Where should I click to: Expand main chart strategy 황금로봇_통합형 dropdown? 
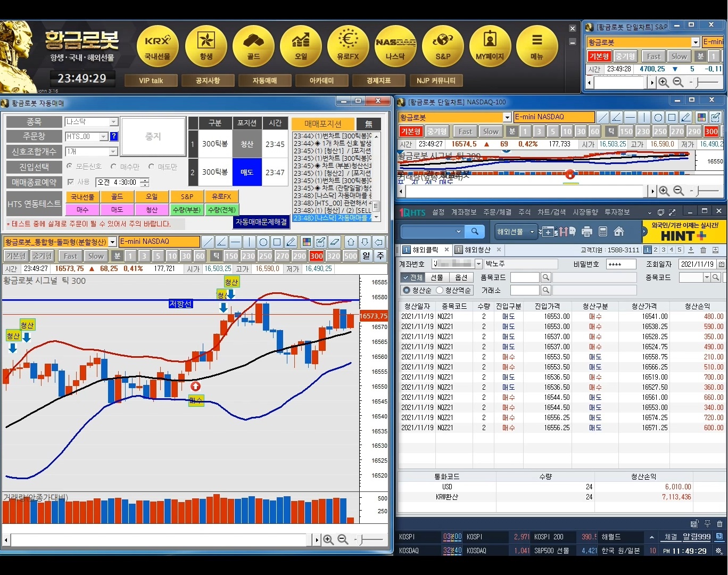pyautogui.click(x=112, y=242)
